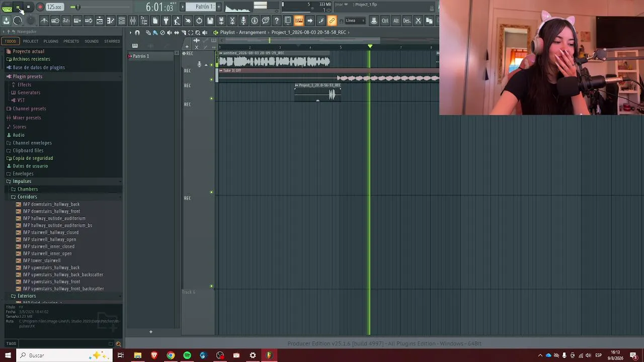Select the playlist paint brush tool
The image size is (644, 362).
coord(155,33)
